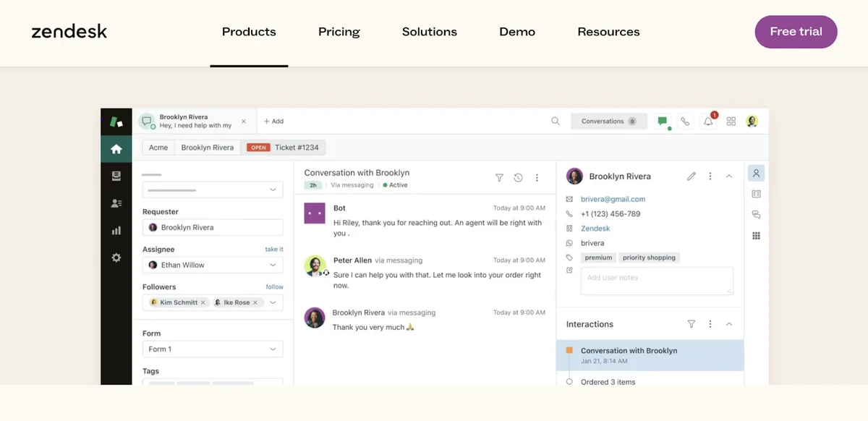Open the conversation more options menu

(x=537, y=177)
